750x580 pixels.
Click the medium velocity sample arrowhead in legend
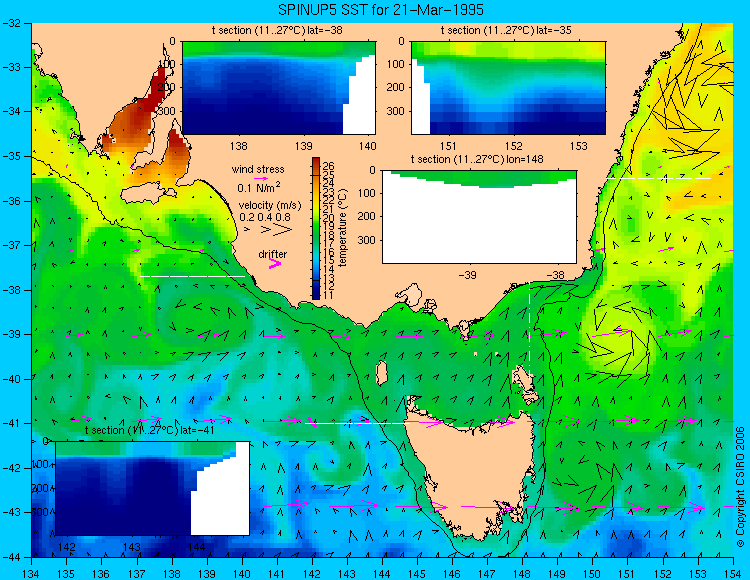264,230
